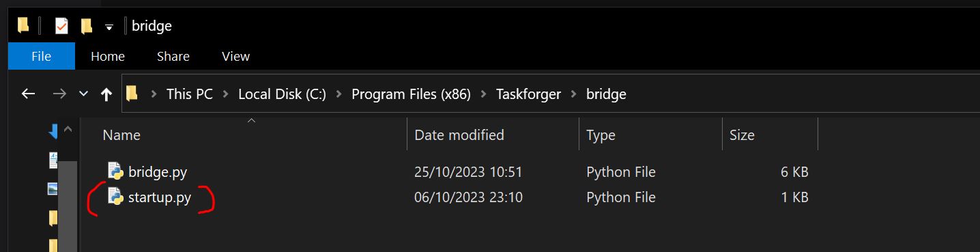Image resolution: width=980 pixels, height=252 pixels.
Task: Click the navigation pane scroll up arrow
Action: (x=68, y=130)
